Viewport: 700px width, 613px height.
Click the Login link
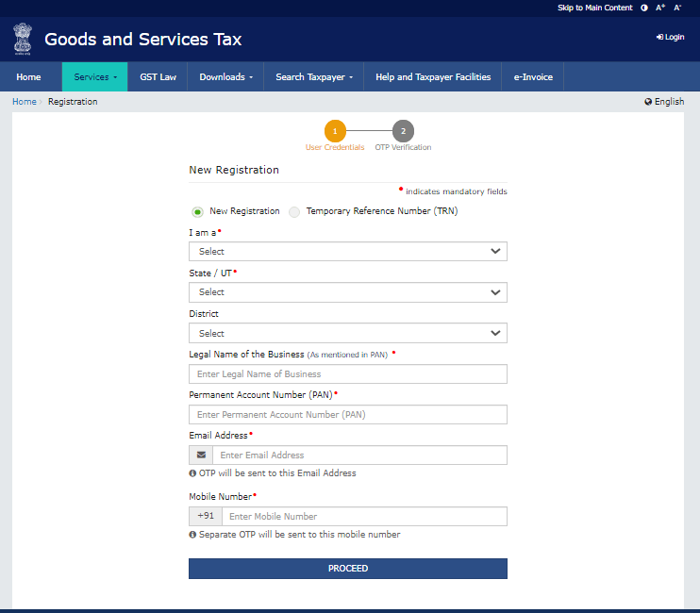pyautogui.click(x=670, y=37)
